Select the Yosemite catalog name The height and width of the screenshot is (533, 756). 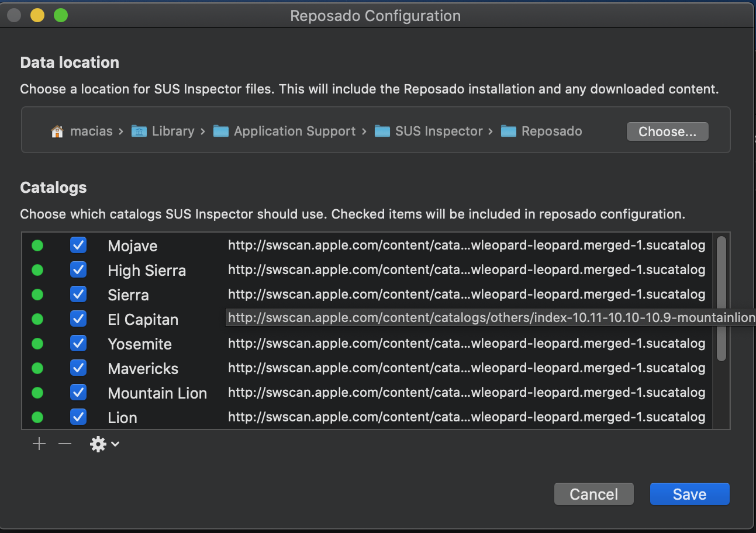coord(140,344)
